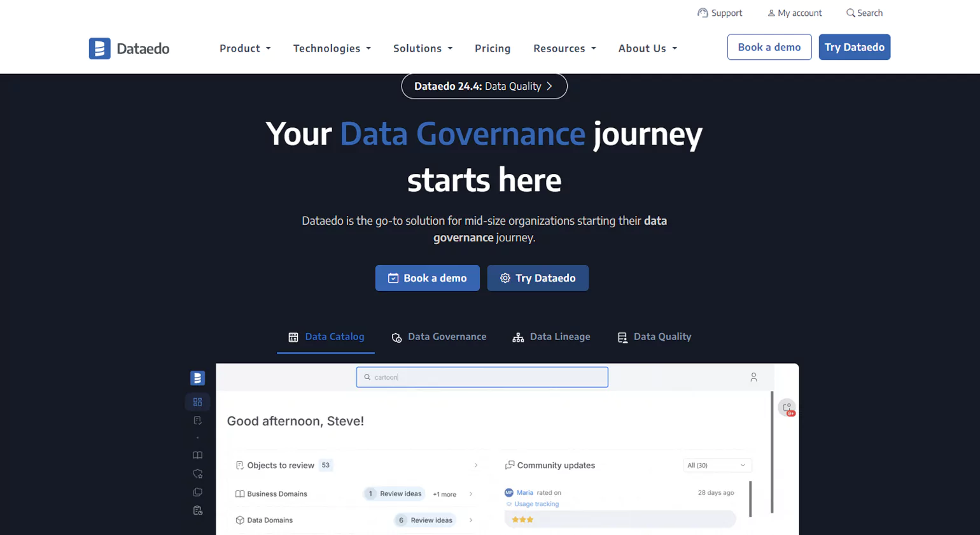Image resolution: width=980 pixels, height=535 pixels.
Task: Open the 9+ notifications badge icon
Action: (787, 408)
